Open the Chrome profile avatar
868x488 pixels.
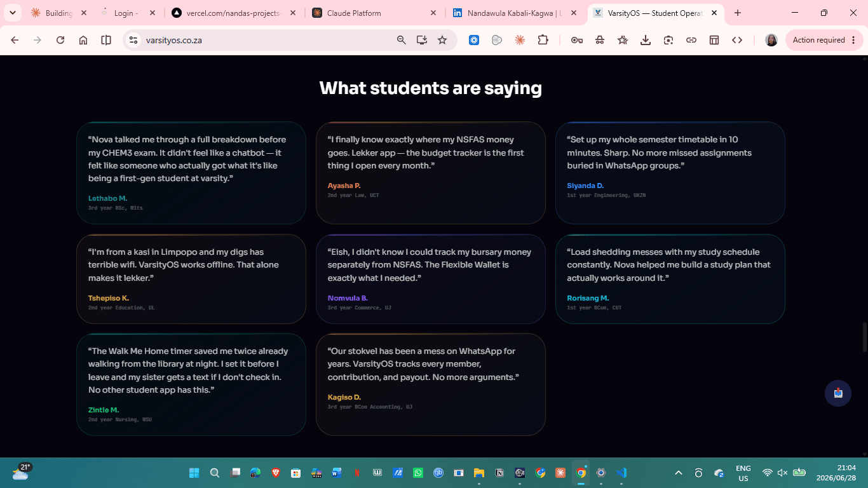[x=771, y=40]
